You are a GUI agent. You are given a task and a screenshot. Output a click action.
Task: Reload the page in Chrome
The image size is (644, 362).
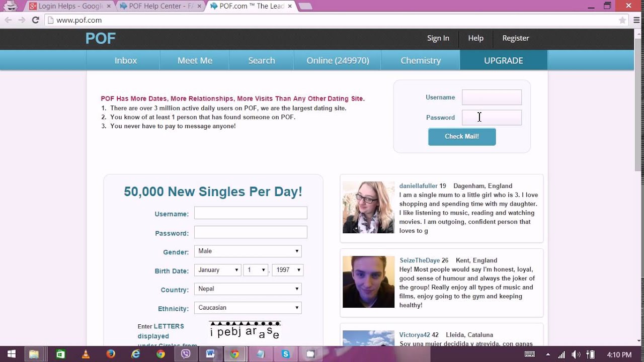(x=35, y=20)
